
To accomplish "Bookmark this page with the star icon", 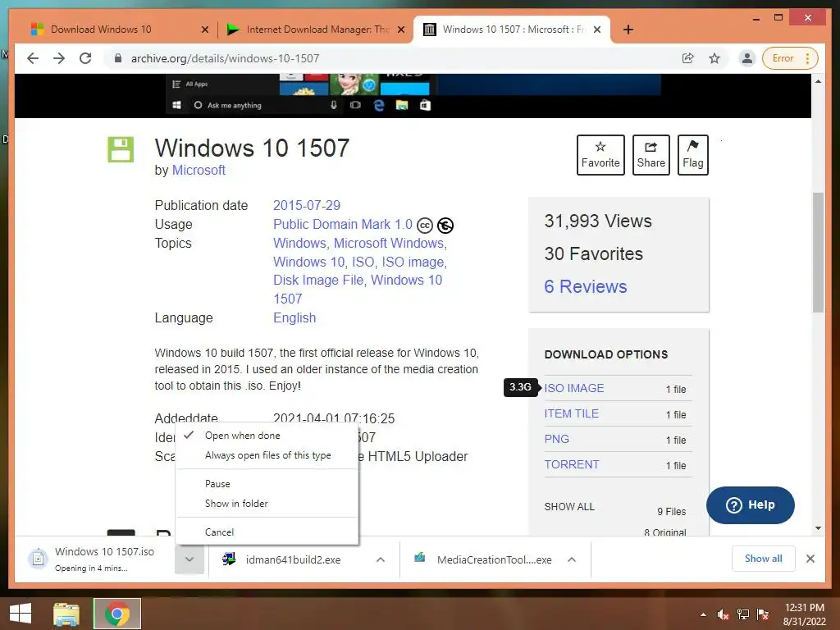I will pyautogui.click(x=714, y=58).
